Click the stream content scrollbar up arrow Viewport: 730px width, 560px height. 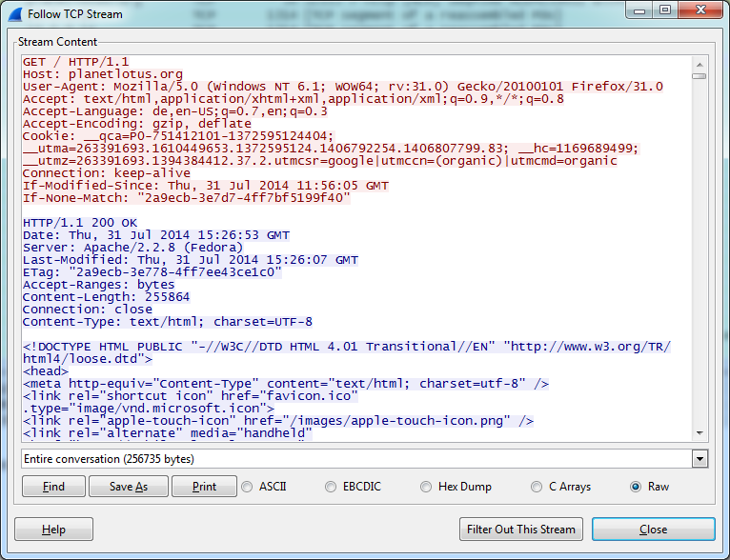699,63
